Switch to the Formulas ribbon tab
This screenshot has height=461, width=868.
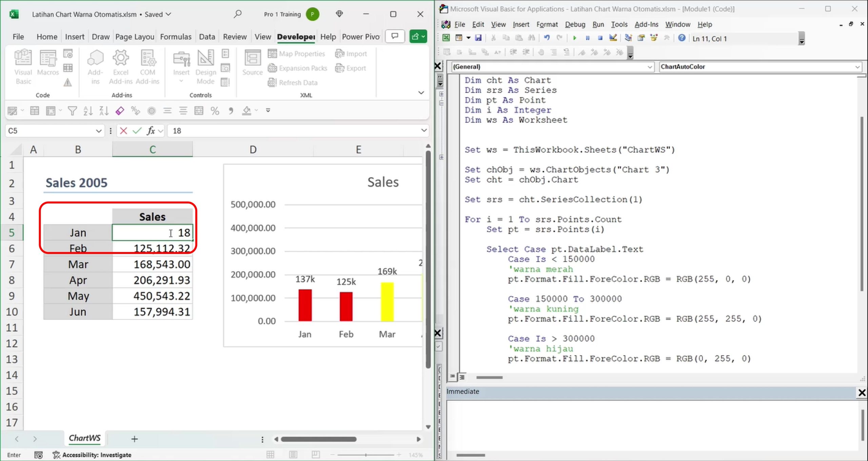[x=176, y=37]
